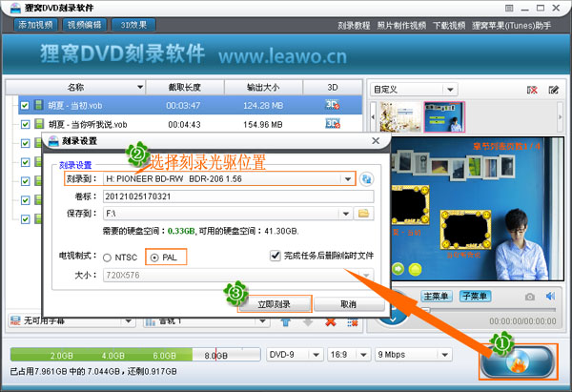The image size is (572, 392).
Task: Switch to the 主菜单 tab
Action: click(437, 296)
